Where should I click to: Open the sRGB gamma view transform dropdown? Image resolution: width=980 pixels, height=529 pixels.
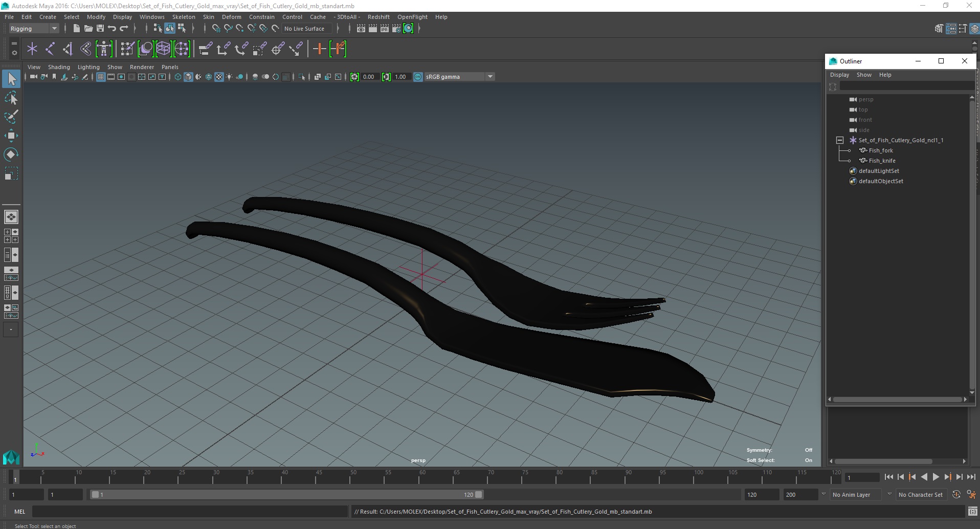[459, 77]
